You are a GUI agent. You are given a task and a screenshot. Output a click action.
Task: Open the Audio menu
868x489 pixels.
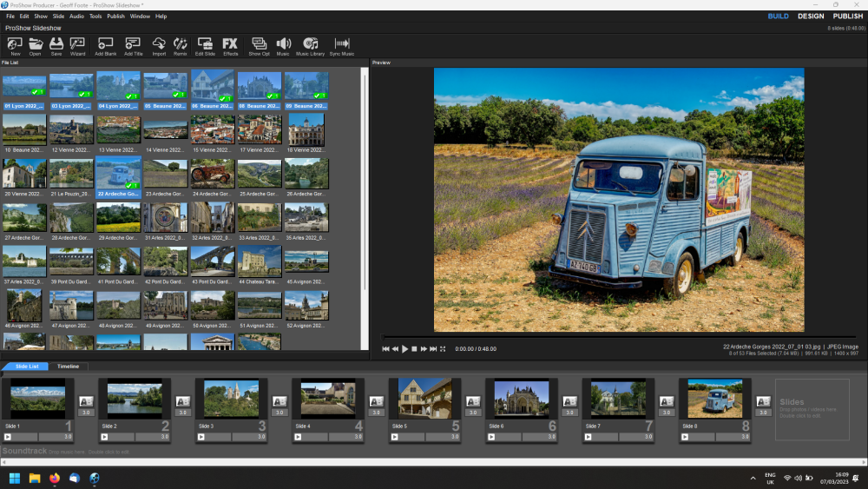click(76, 17)
